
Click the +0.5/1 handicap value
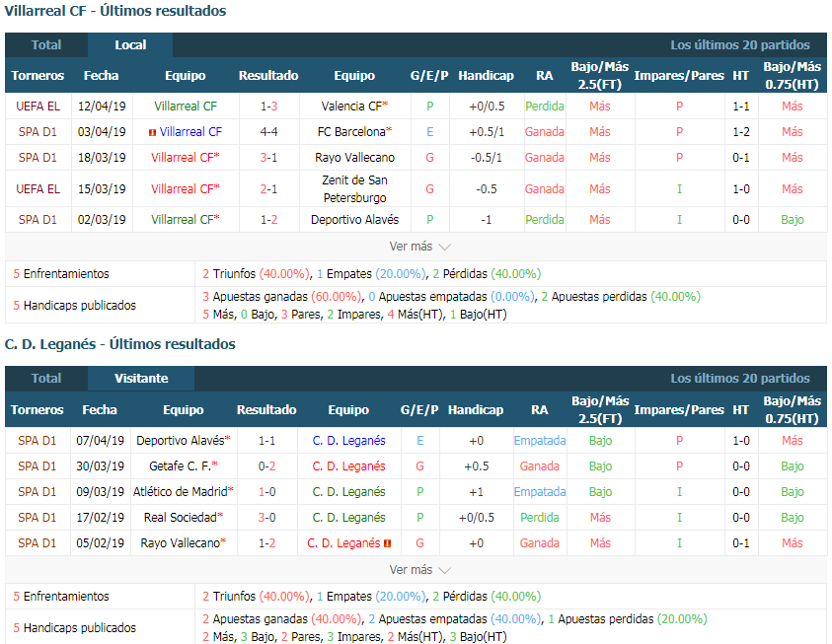[x=486, y=131]
